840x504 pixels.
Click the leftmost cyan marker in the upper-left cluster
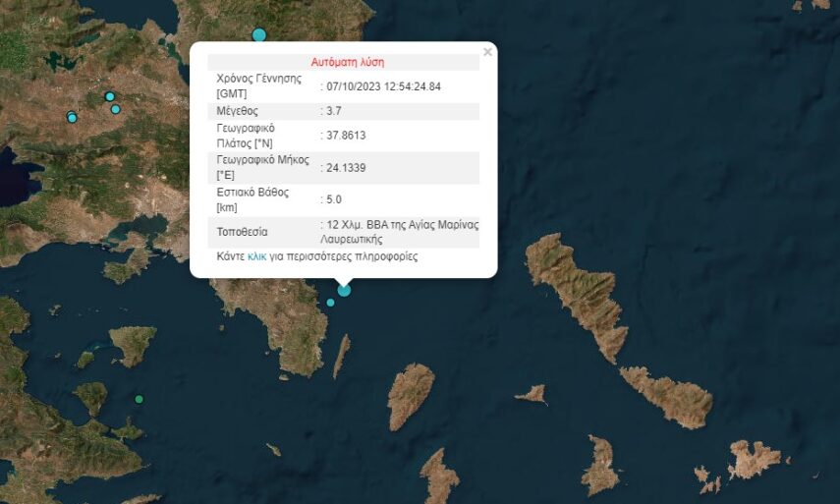coord(72,118)
